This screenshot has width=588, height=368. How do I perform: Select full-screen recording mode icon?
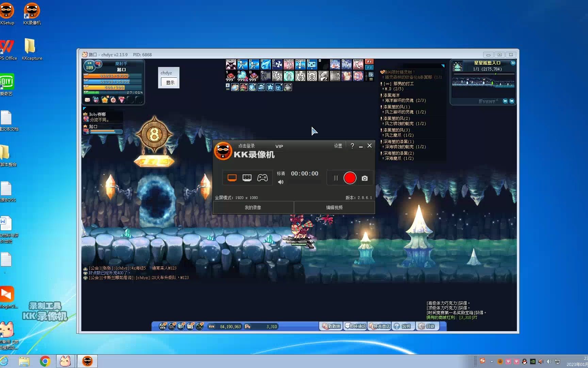point(232,178)
